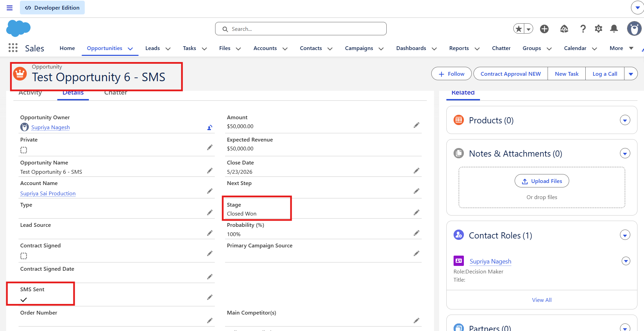
Task: Open Supriya Nagesh contact role row dropdown
Action: [x=626, y=261]
